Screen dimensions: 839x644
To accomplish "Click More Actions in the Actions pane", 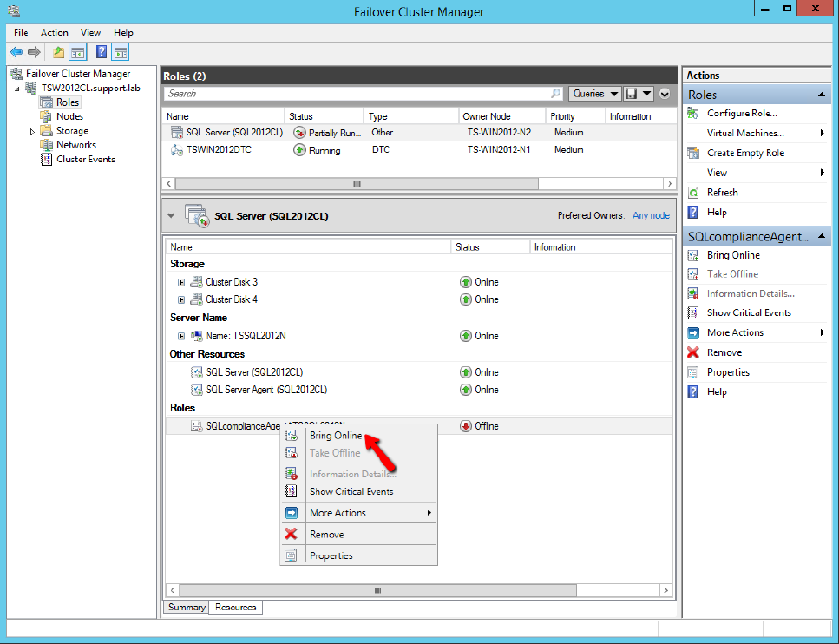I will tap(735, 332).
